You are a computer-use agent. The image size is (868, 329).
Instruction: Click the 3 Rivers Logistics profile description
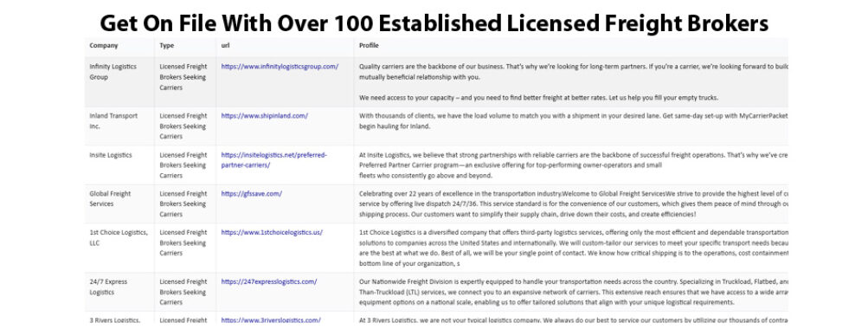(573, 320)
